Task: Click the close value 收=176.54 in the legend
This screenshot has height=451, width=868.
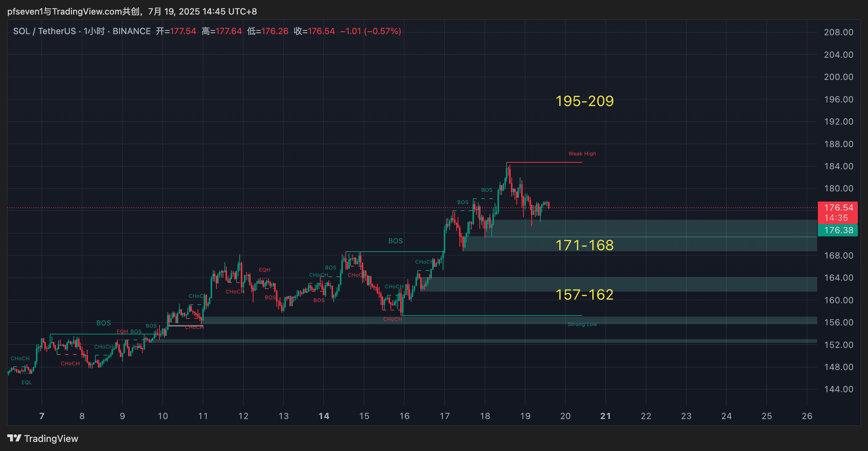Action: tap(314, 31)
